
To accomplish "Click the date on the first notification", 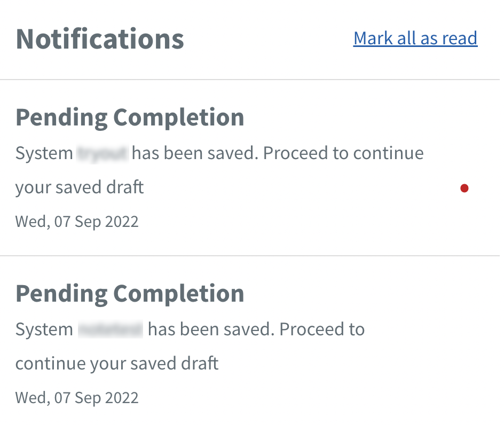I will click(77, 221).
